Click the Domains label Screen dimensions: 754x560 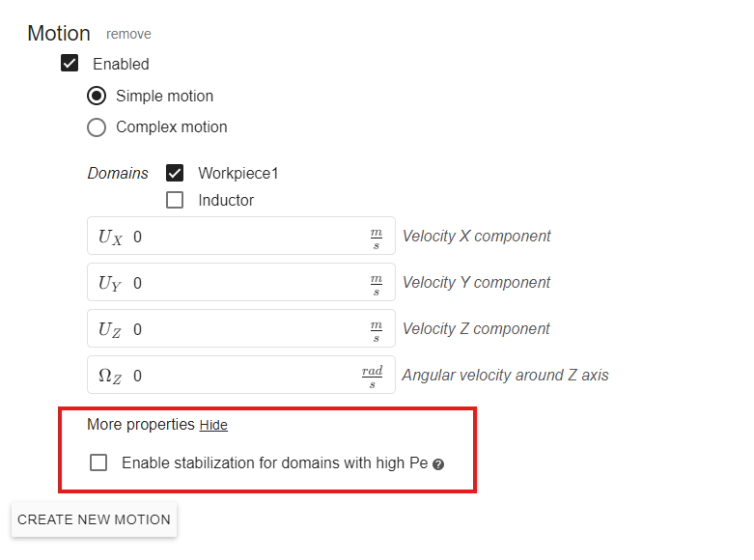(118, 174)
